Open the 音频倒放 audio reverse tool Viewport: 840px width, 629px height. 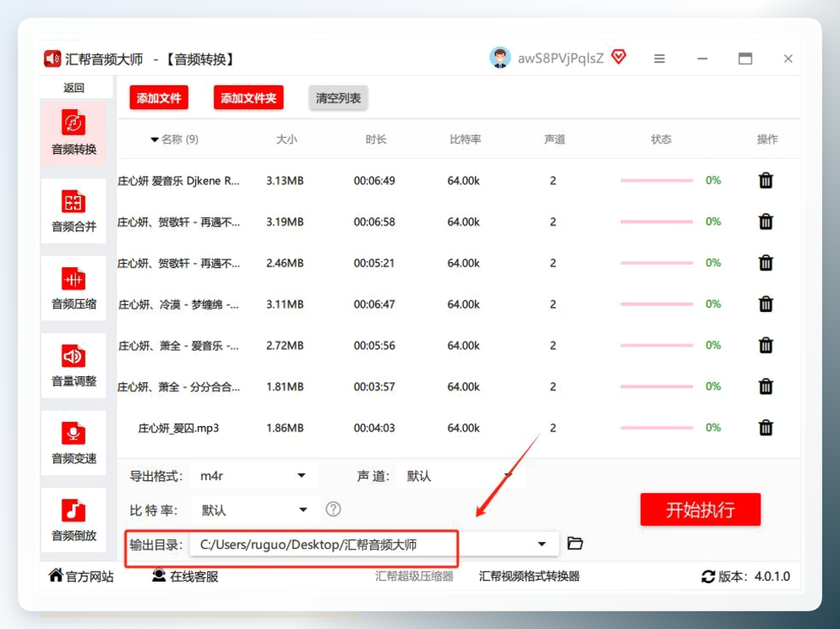tap(74, 520)
